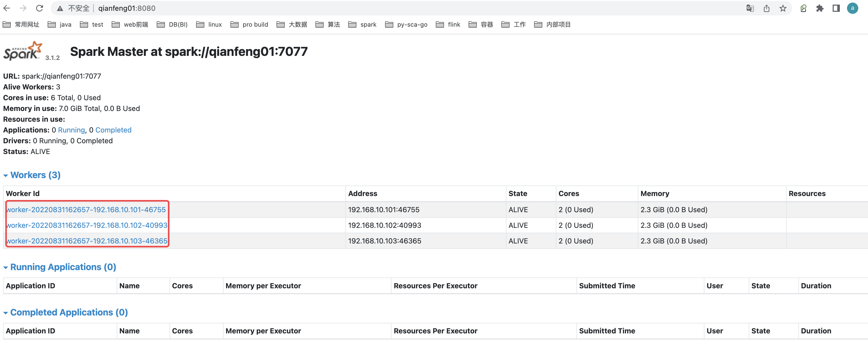Open the not-secure warning icon
868x348 pixels.
tap(60, 8)
